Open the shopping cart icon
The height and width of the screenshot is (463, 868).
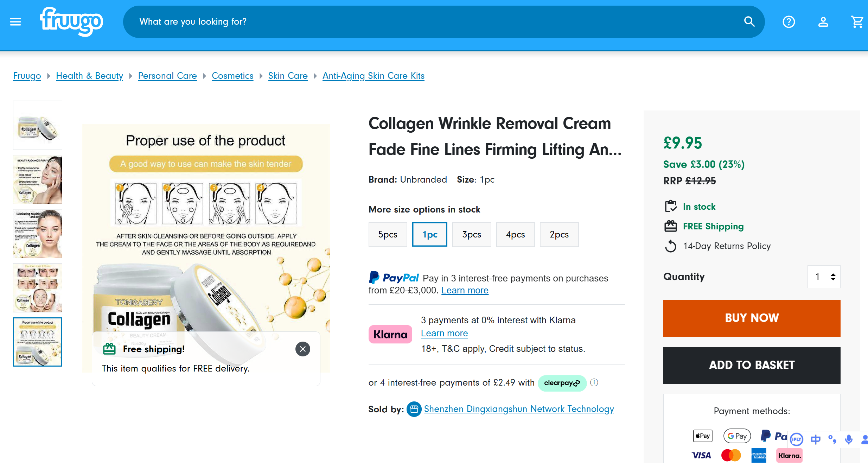pyautogui.click(x=857, y=22)
